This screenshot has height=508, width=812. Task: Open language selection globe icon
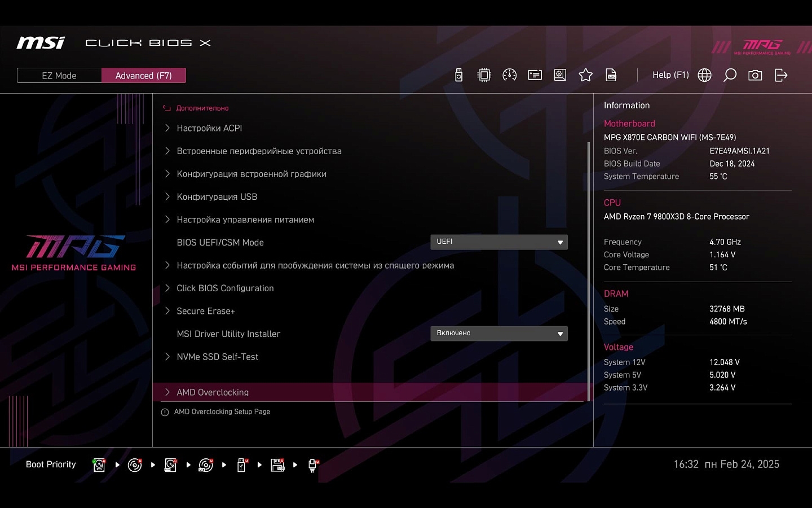coord(704,75)
